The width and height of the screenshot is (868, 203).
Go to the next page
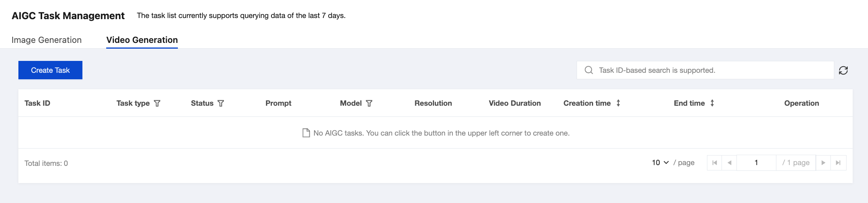click(823, 163)
